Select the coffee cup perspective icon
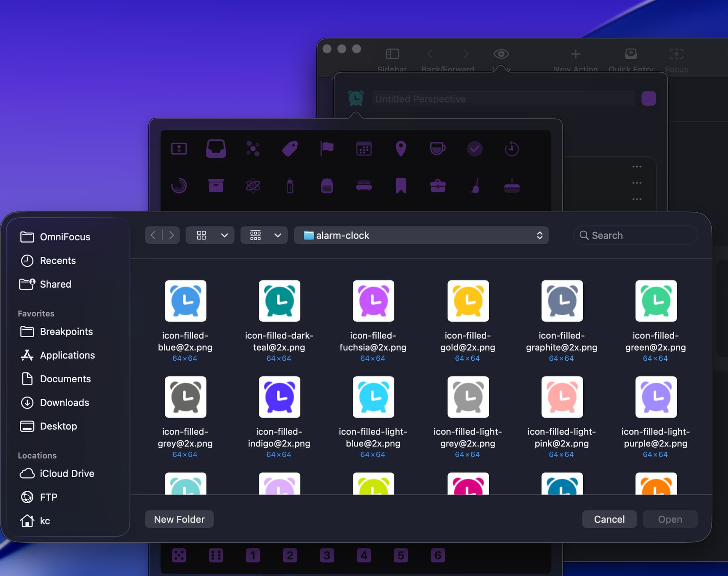The width and height of the screenshot is (728, 576). pyautogui.click(x=438, y=149)
